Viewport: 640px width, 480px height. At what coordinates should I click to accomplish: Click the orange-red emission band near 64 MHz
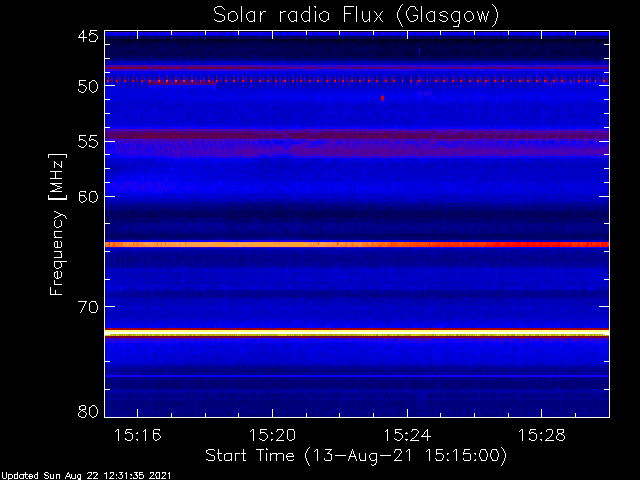pyautogui.click(x=357, y=244)
